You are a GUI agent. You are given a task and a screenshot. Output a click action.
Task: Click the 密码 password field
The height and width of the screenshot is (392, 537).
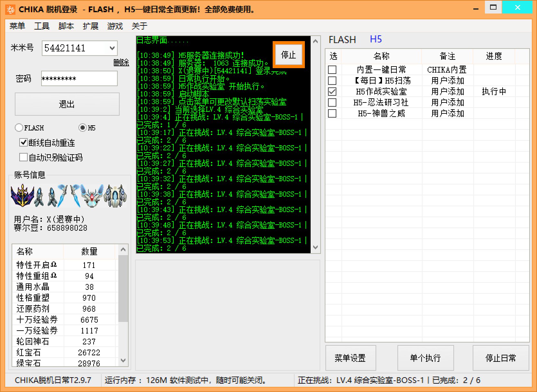(79, 78)
